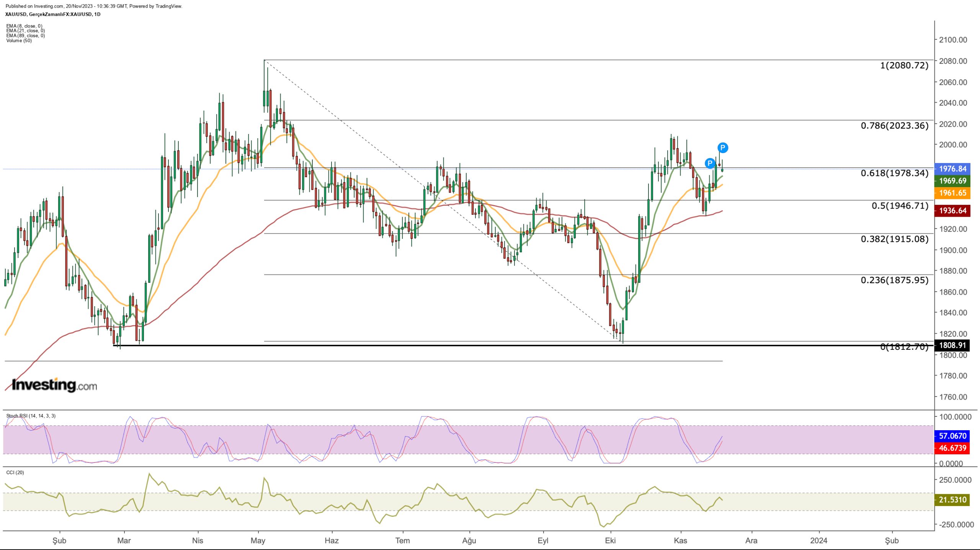Click the Volume (50) indicator label
Image resolution: width=980 pixels, height=550 pixels.
point(19,41)
